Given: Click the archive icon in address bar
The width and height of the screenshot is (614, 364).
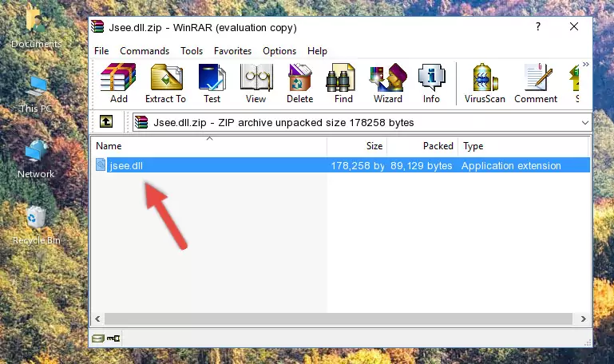Looking at the screenshot, I should click(x=141, y=122).
